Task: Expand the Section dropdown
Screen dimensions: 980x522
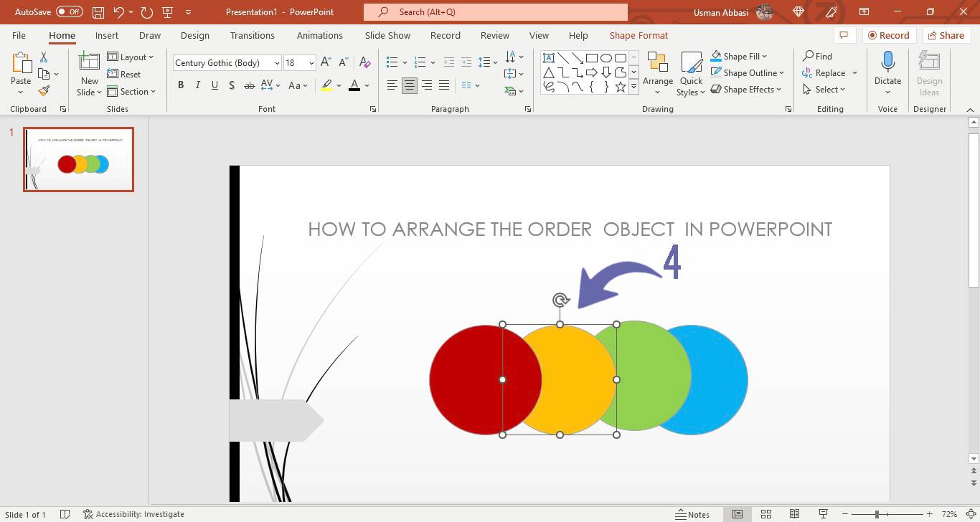Action: tap(132, 91)
